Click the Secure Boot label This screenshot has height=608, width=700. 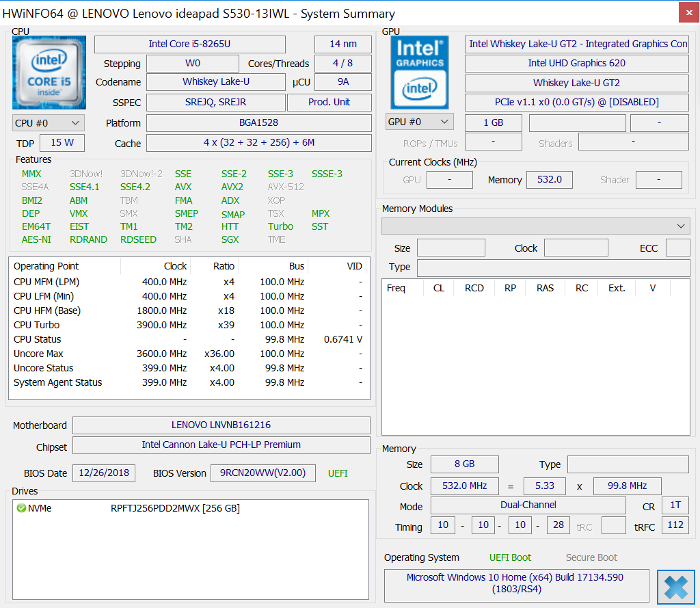coord(591,557)
